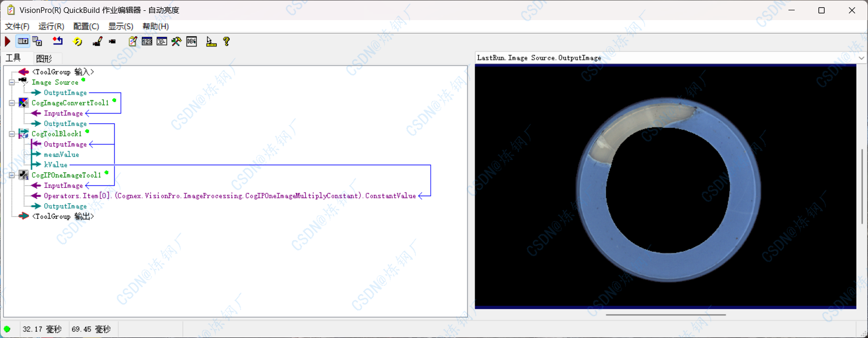Open the script editing window icon
This screenshot has height=338, width=868.
tap(162, 41)
